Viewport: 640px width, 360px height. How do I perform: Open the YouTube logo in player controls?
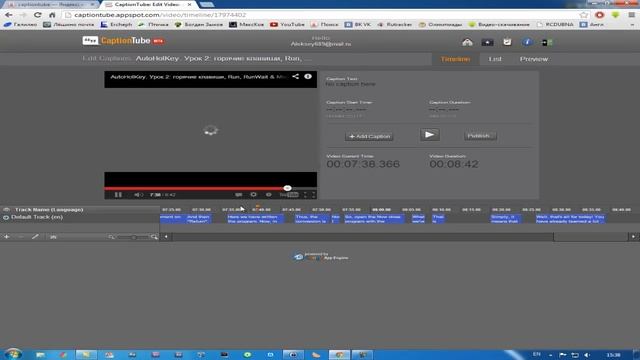289,195
